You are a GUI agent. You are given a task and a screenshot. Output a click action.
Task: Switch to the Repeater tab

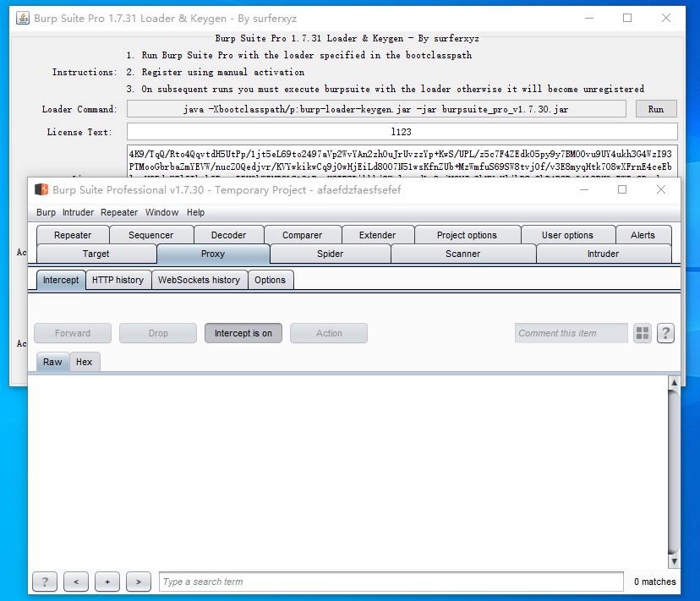pyautogui.click(x=73, y=235)
